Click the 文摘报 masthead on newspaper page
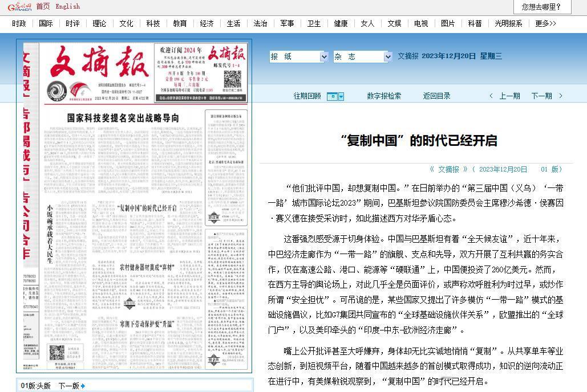The width and height of the screenshot is (587, 392). [99, 62]
